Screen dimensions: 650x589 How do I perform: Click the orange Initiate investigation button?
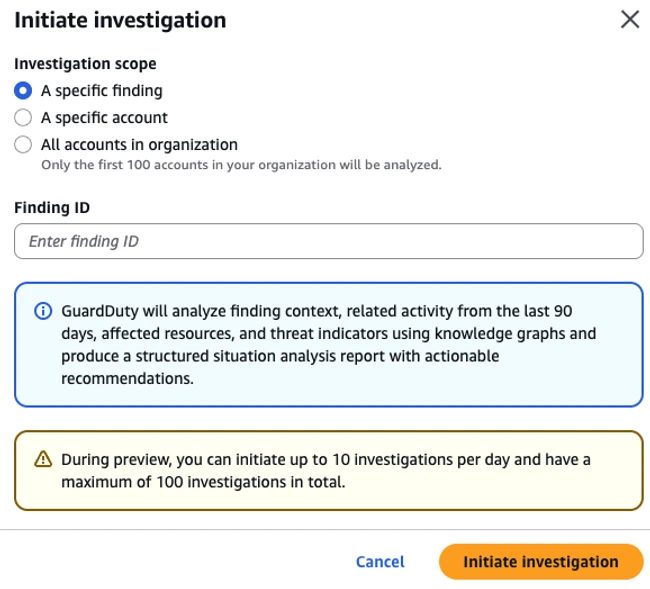[x=541, y=562]
